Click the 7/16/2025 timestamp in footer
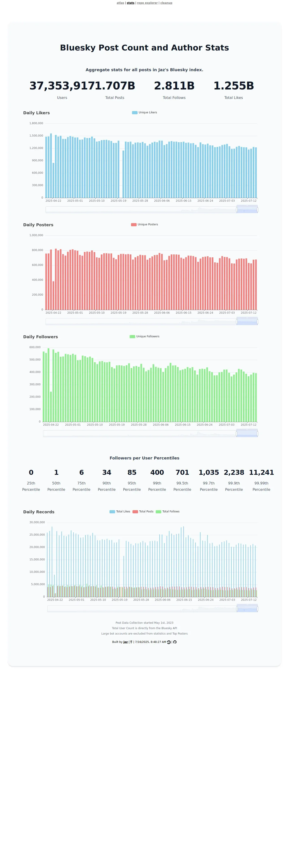 [x=150, y=642]
